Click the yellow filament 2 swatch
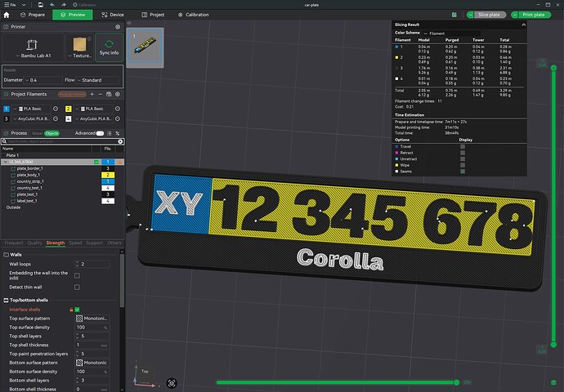Screen dimensions: 564x392 [69, 109]
